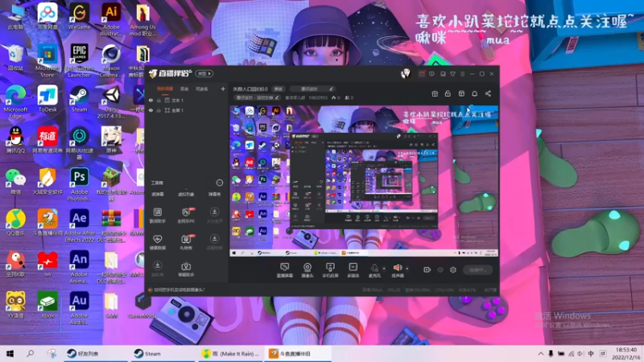Select the 全屏 1 source row
The width and height of the screenshot is (644, 362).
[x=187, y=110]
